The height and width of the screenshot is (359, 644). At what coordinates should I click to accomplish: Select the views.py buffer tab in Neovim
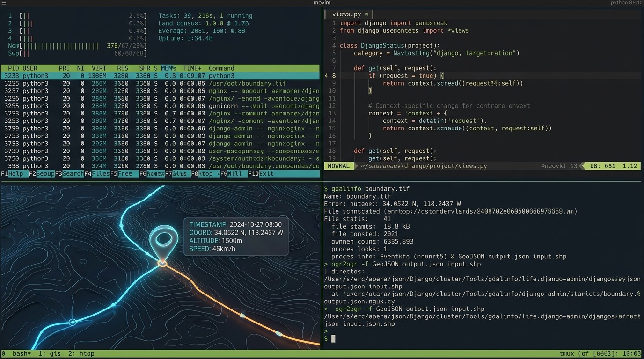point(349,14)
